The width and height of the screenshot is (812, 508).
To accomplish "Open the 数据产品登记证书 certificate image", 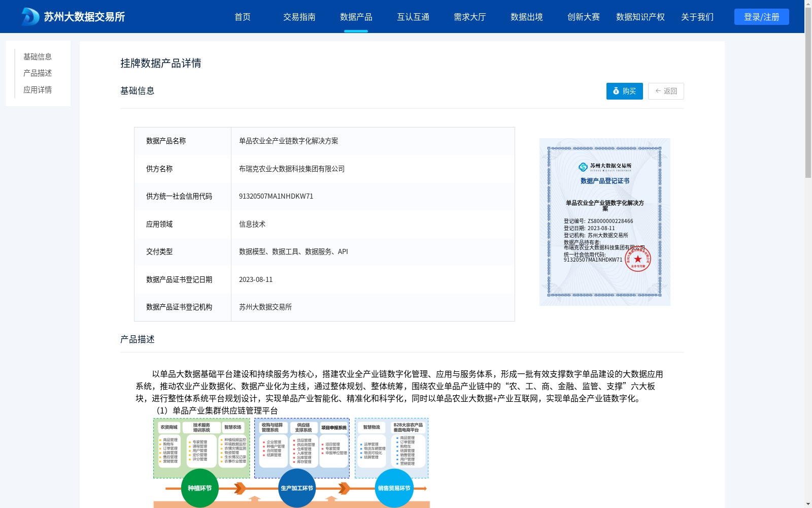I will tap(605, 222).
